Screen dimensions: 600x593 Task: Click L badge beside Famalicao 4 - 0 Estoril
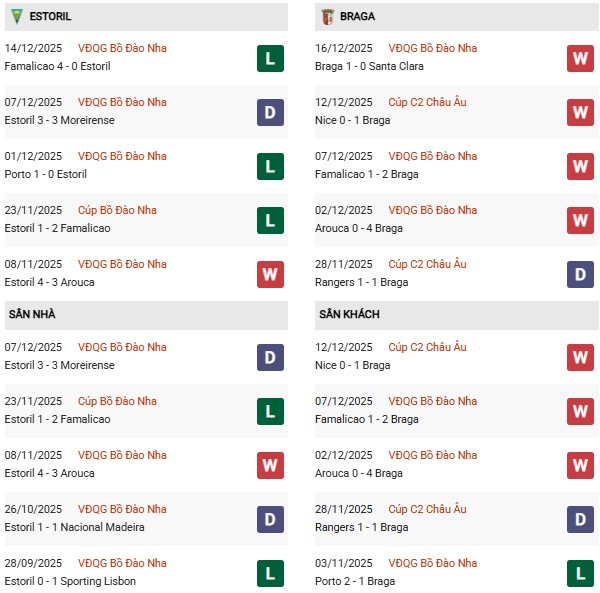point(270,58)
